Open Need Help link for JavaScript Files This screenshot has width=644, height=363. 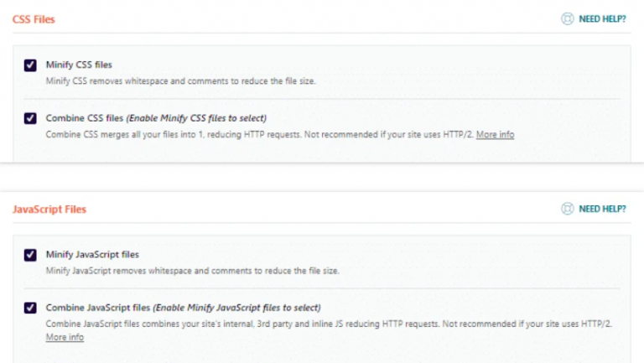pos(602,209)
